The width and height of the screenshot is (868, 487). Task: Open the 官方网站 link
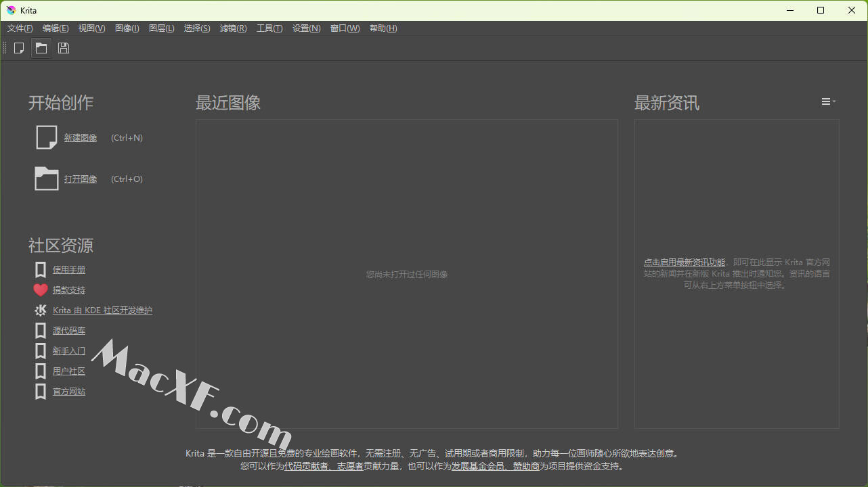[69, 392]
